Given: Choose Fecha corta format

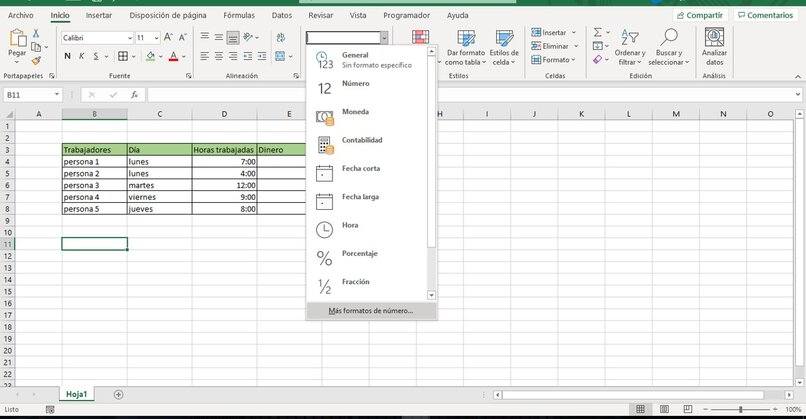Looking at the screenshot, I should tap(367, 173).
